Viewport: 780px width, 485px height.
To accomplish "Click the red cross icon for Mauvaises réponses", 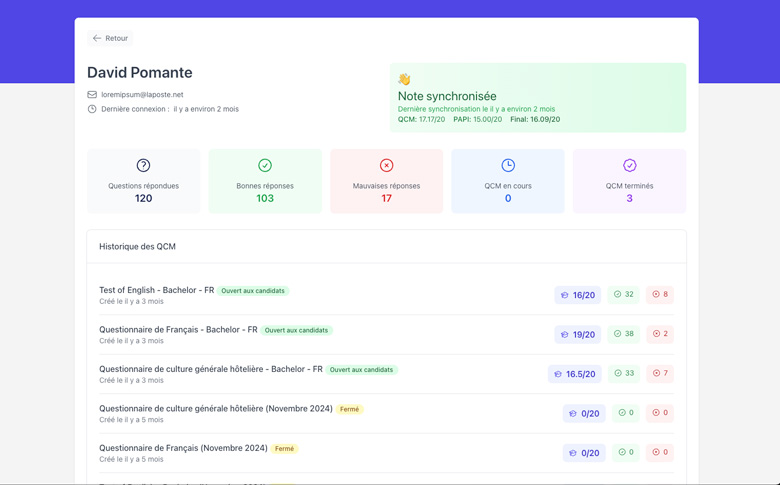I will tap(386, 165).
